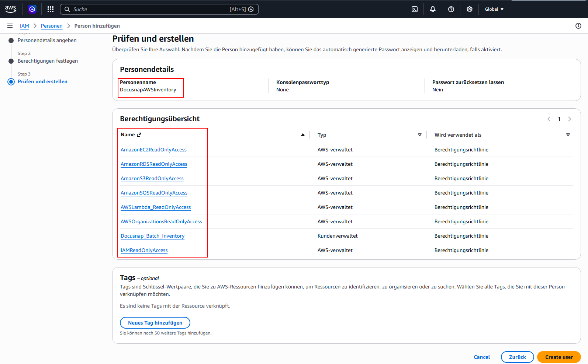This screenshot has height=364, width=588.
Task: Open AmazonEC2ReadOnlyAccess policy link
Action: click(x=153, y=150)
